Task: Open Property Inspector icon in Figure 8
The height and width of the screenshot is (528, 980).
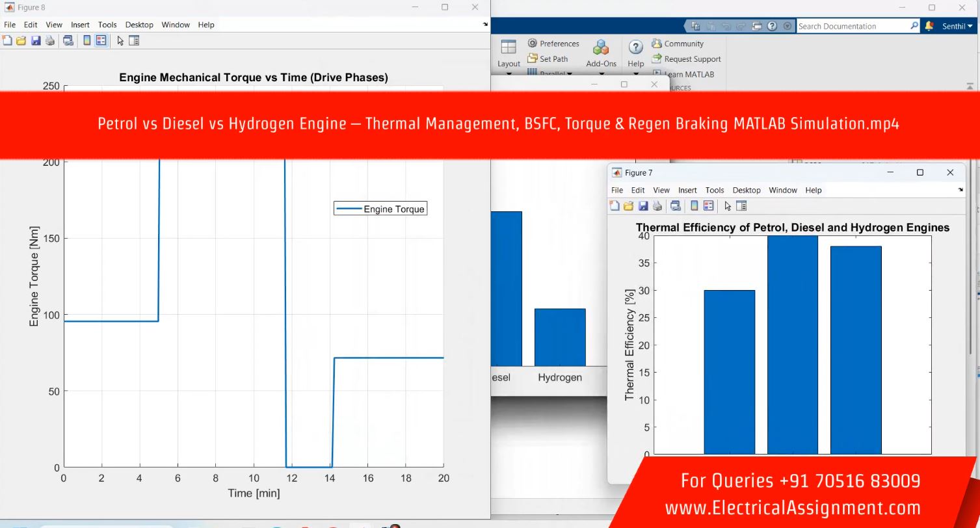Action: pos(134,41)
